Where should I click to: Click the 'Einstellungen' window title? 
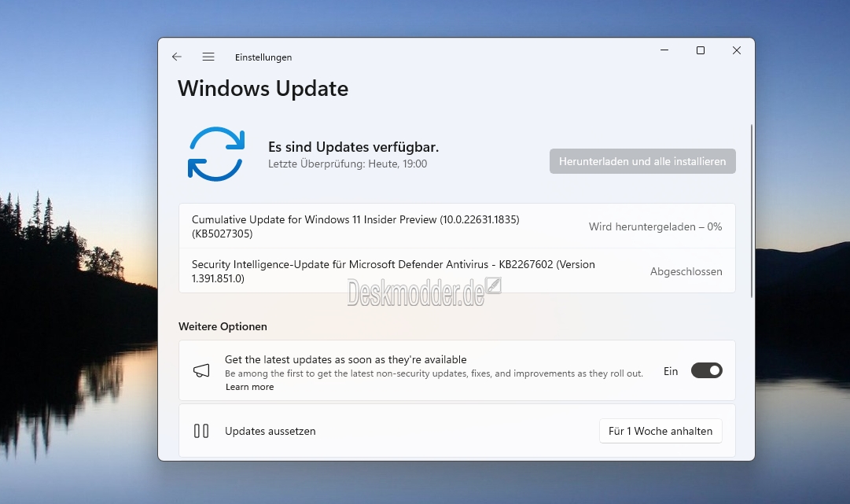(263, 57)
